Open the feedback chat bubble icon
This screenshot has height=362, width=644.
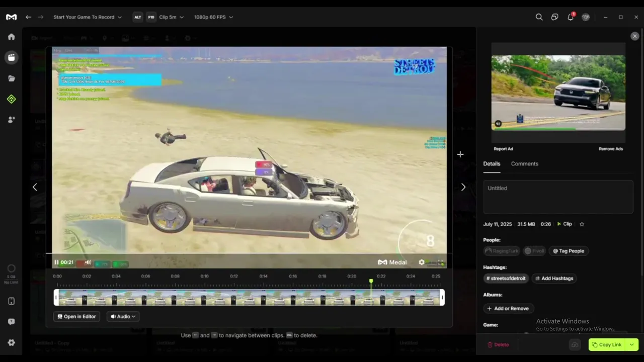[11, 322]
